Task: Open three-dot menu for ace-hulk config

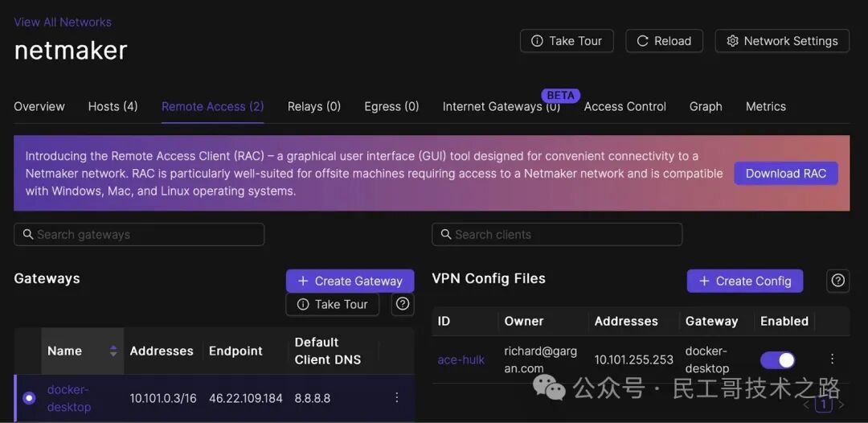Action: (x=832, y=359)
